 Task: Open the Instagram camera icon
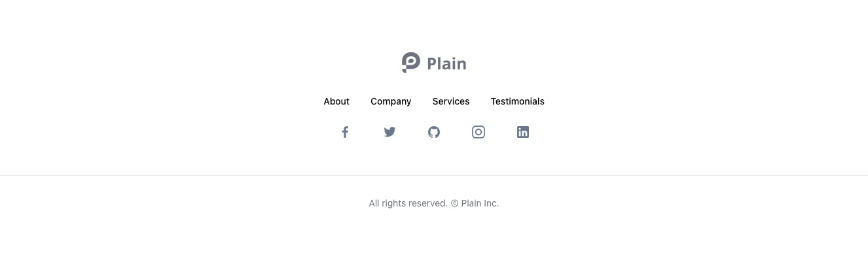pyautogui.click(x=479, y=132)
